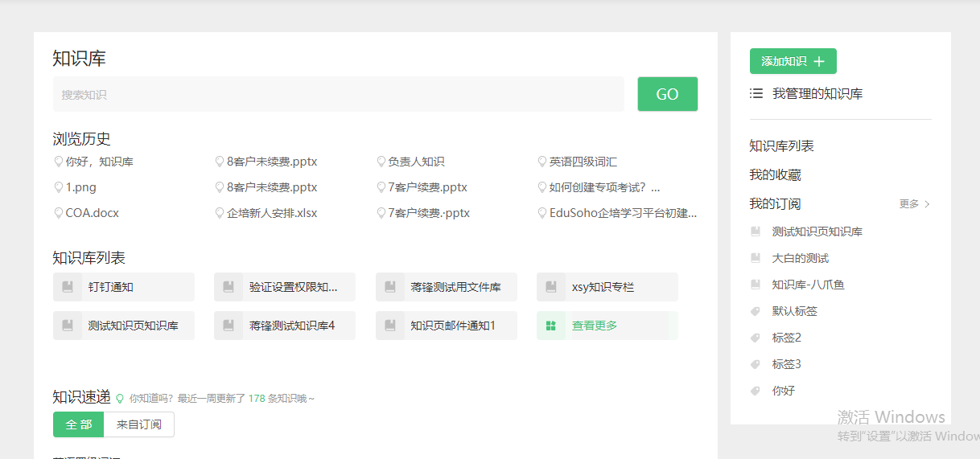
Task: Click the book icon beside 大白的测试
Action: click(756, 258)
